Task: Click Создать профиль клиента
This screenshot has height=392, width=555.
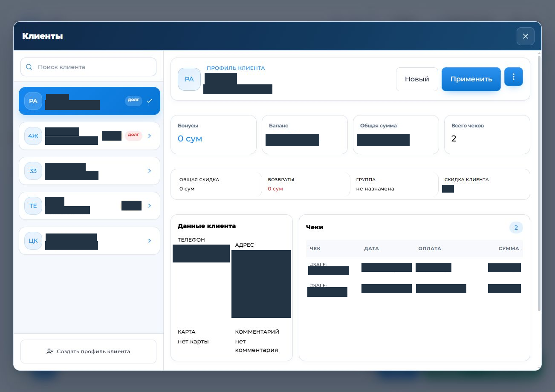Action: tap(88, 352)
